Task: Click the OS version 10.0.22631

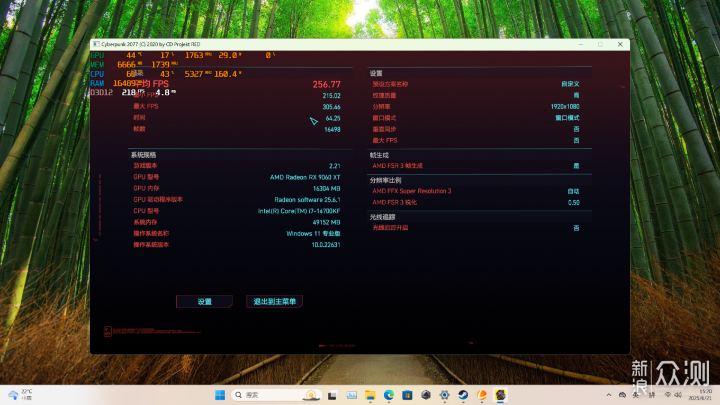Action: tap(326, 245)
